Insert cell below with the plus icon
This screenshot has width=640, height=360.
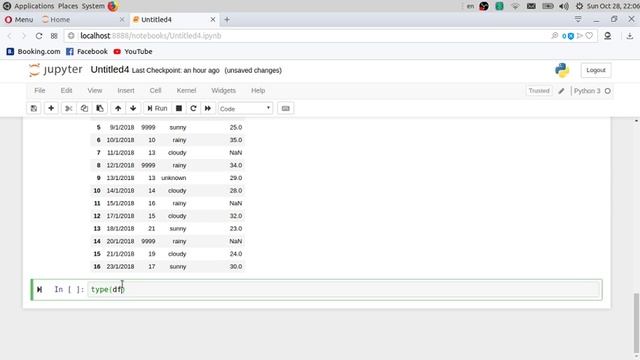(x=51, y=109)
